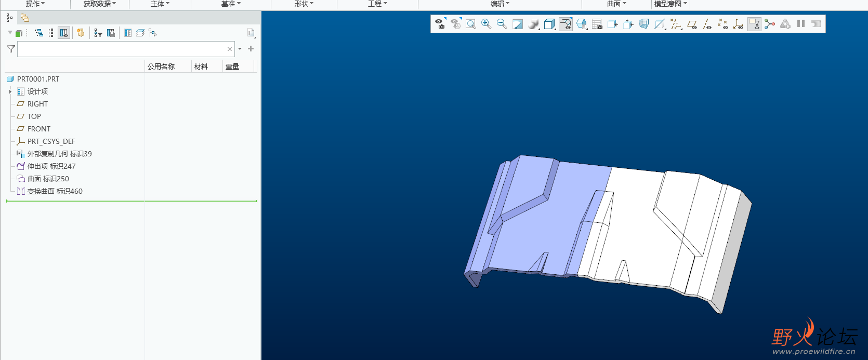Select the RIGHT datum plane
The height and width of the screenshot is (360, 868).
37,104
